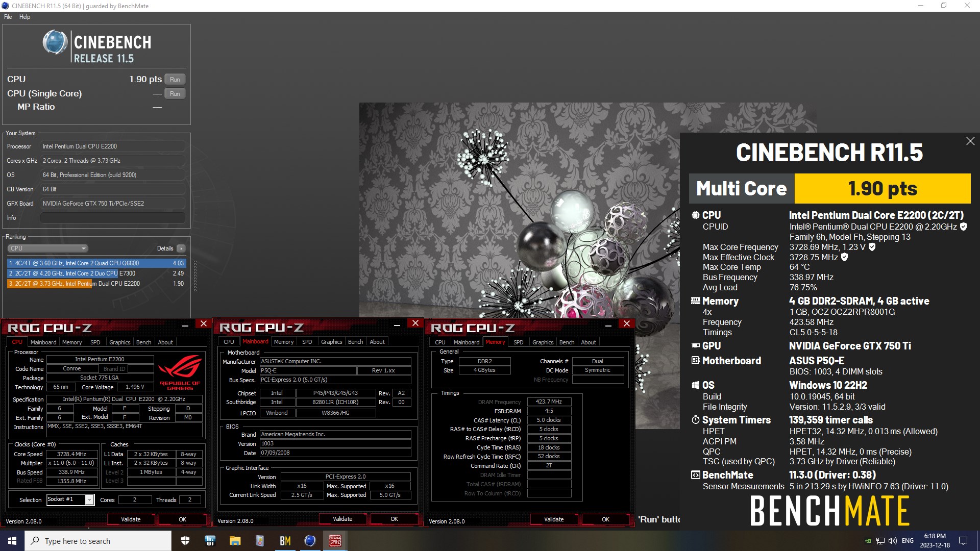Open the Help menu
980x551 pixels.
(24, 17)
